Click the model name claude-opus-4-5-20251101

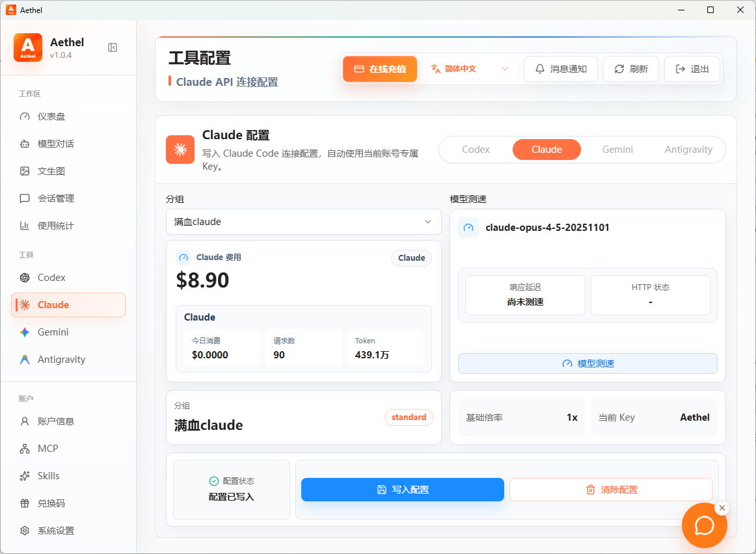tap(547, 228)
